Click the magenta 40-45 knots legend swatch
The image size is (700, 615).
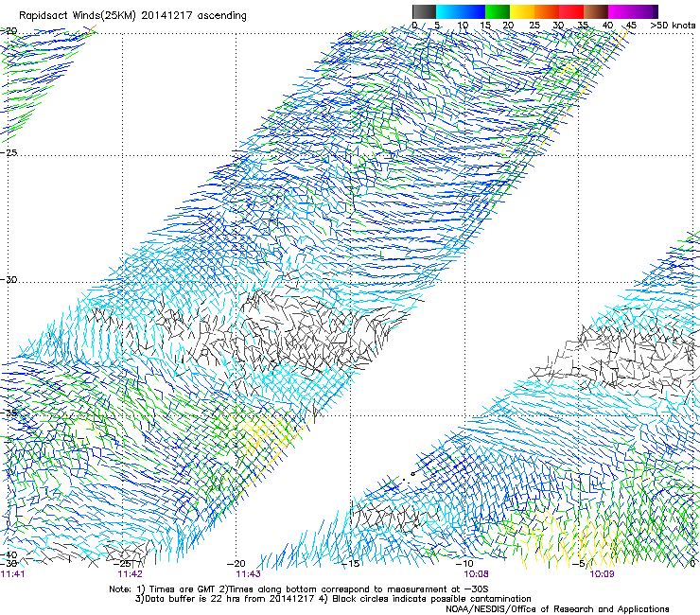point(621,11)
